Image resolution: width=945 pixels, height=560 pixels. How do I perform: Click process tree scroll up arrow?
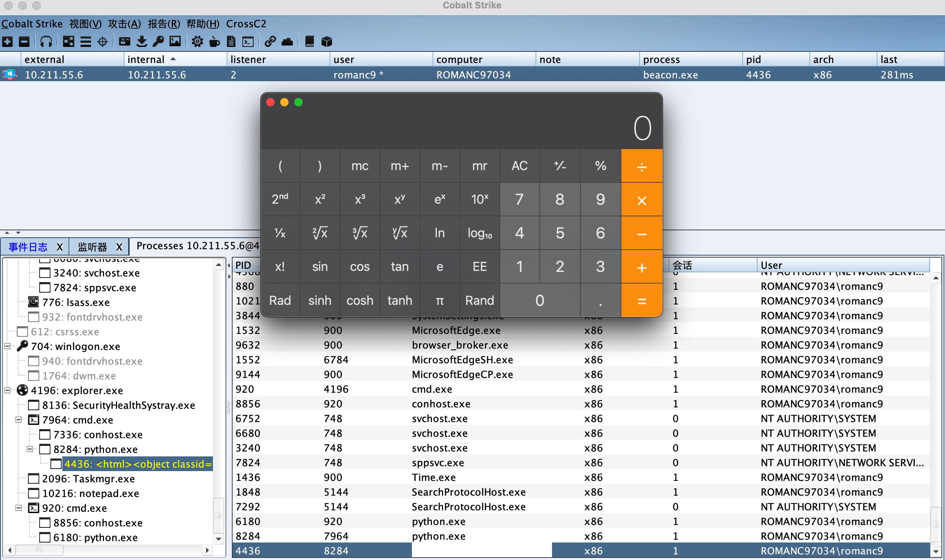coord(218,265)
